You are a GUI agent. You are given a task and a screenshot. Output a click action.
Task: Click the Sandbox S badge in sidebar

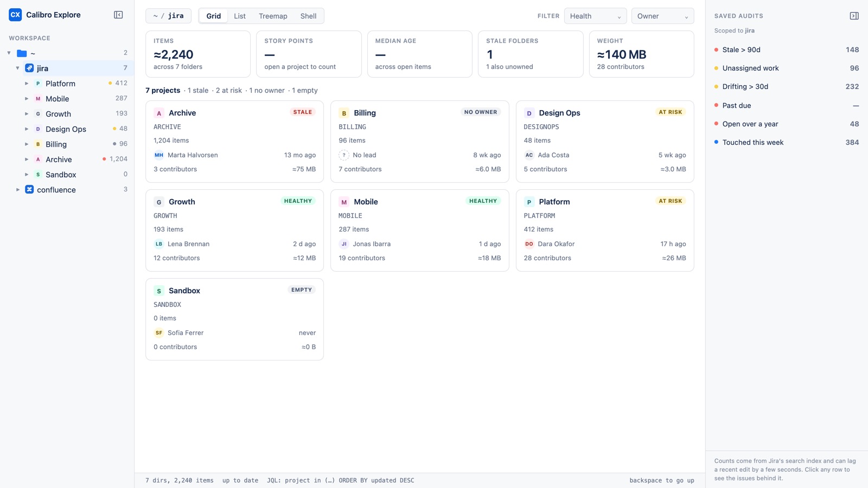click(x=38, y=175)
